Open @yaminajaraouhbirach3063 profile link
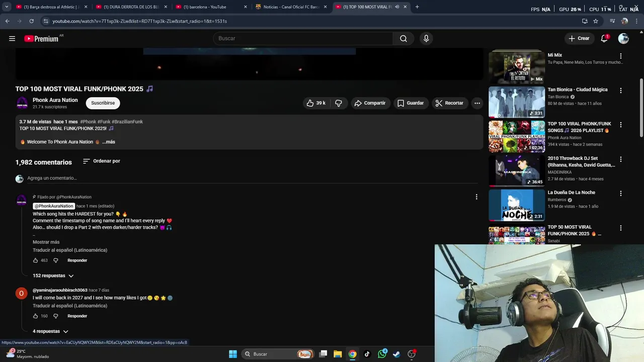Viewport: 644px width, 362px height. tap(60, 291)
